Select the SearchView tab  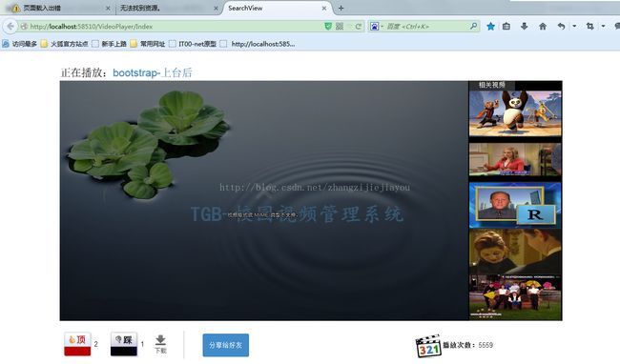[x=277, y=8]
